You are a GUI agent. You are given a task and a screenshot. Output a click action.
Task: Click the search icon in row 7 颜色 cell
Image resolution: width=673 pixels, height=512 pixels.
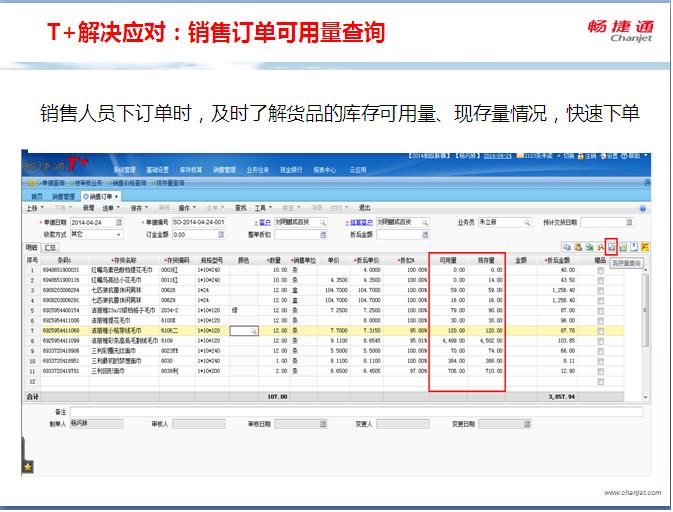click(254, 331)
